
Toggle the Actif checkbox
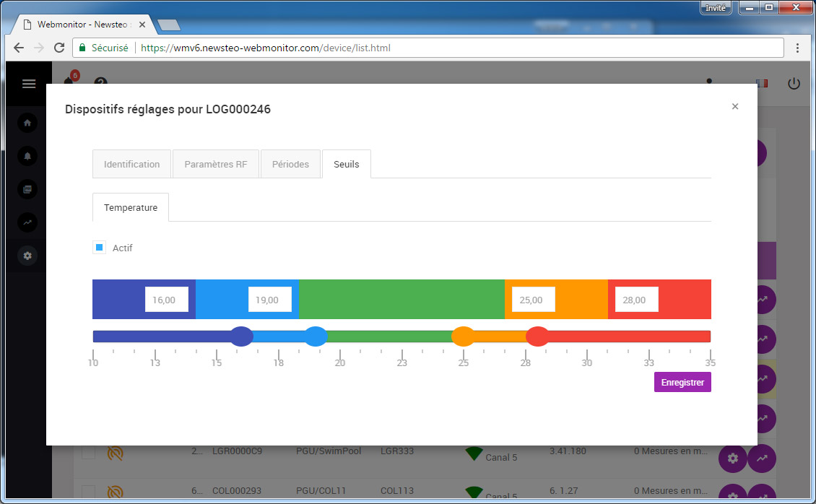(100, 248)
